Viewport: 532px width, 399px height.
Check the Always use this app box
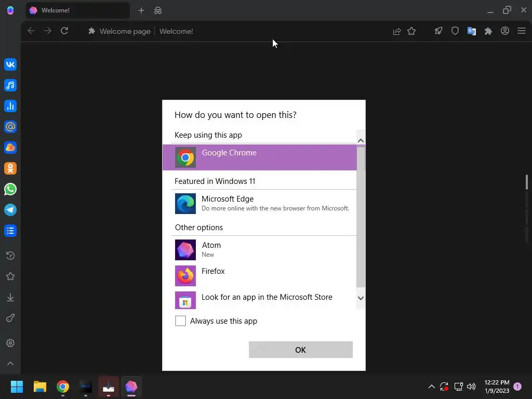(180, 321)
